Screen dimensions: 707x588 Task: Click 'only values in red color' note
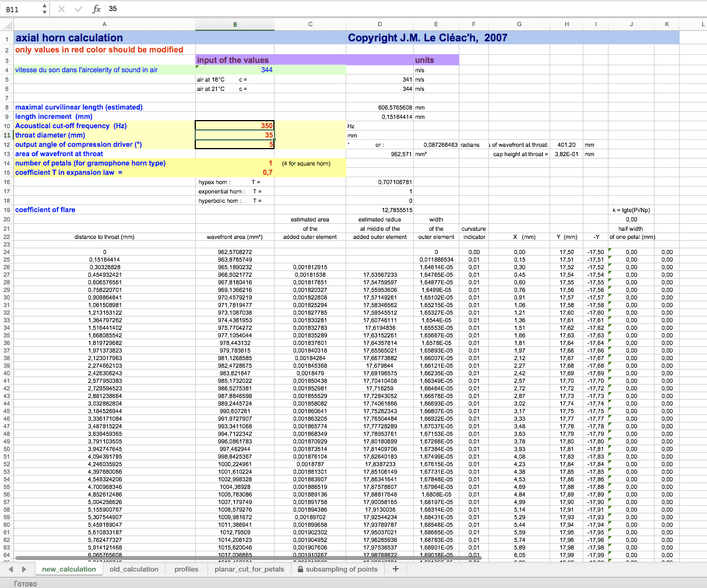point(99,50)
